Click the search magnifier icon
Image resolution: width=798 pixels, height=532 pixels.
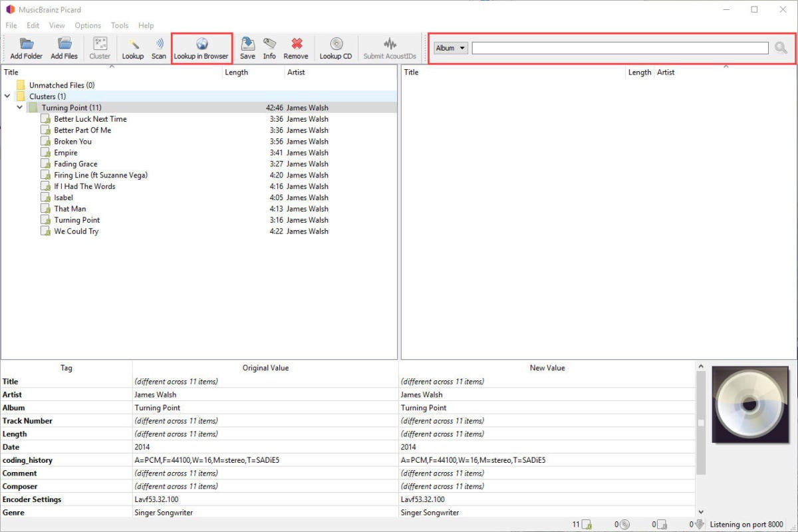(x=781, y=48)
